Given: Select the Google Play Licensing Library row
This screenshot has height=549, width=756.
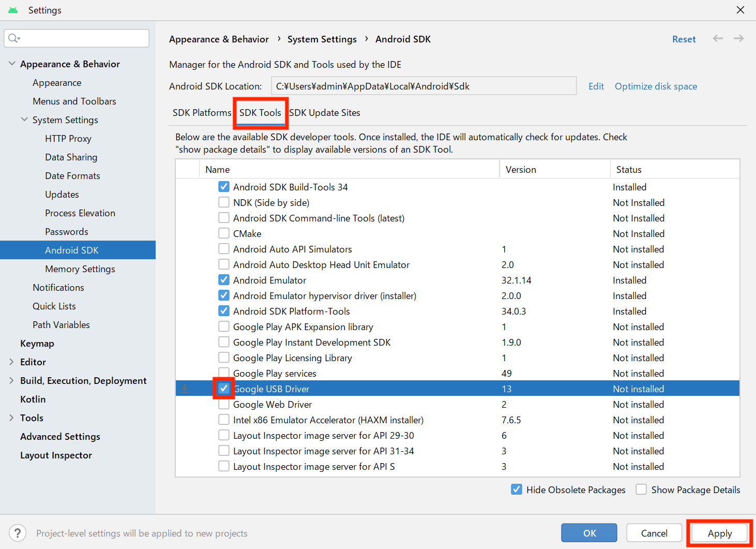Looking at the screenshot, I should (x=458, y=358).
